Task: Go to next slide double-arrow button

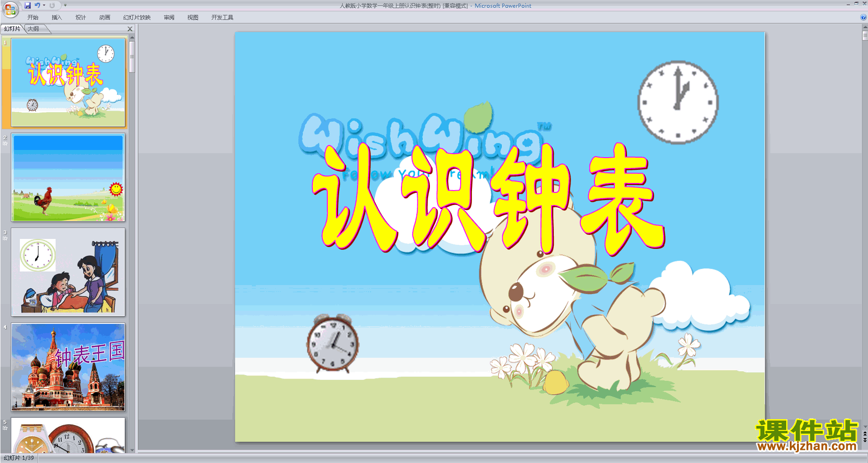Action: (x=865, y=440)
